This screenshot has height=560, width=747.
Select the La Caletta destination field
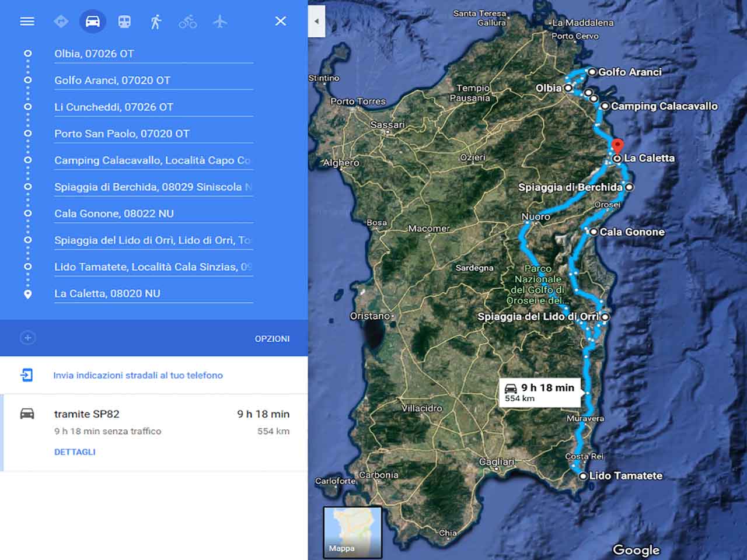(153, 293)
